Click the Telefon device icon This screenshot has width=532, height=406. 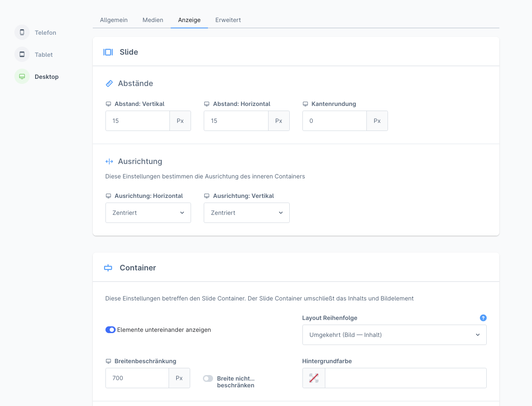(22, 32)
